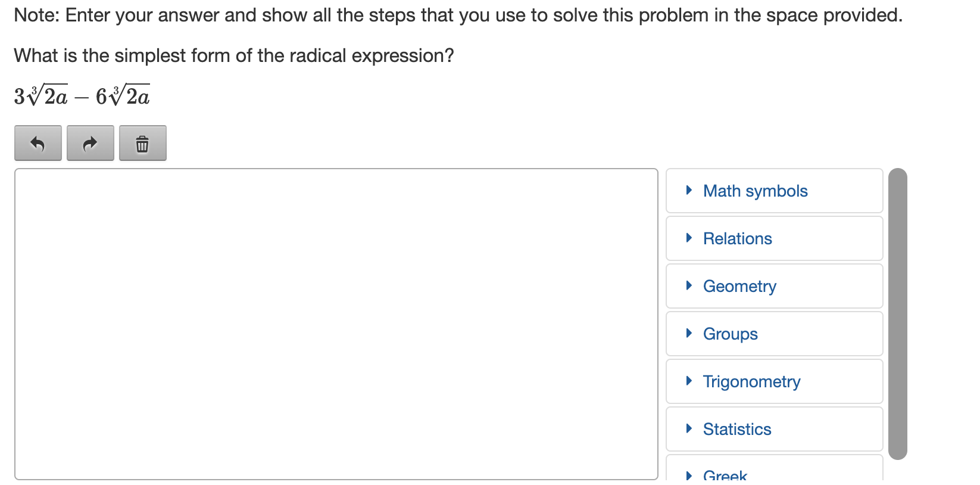The width and height of the screenshot is (980, 485).
Task: Click inside the answer input area
Action: [x=336, y=324]
